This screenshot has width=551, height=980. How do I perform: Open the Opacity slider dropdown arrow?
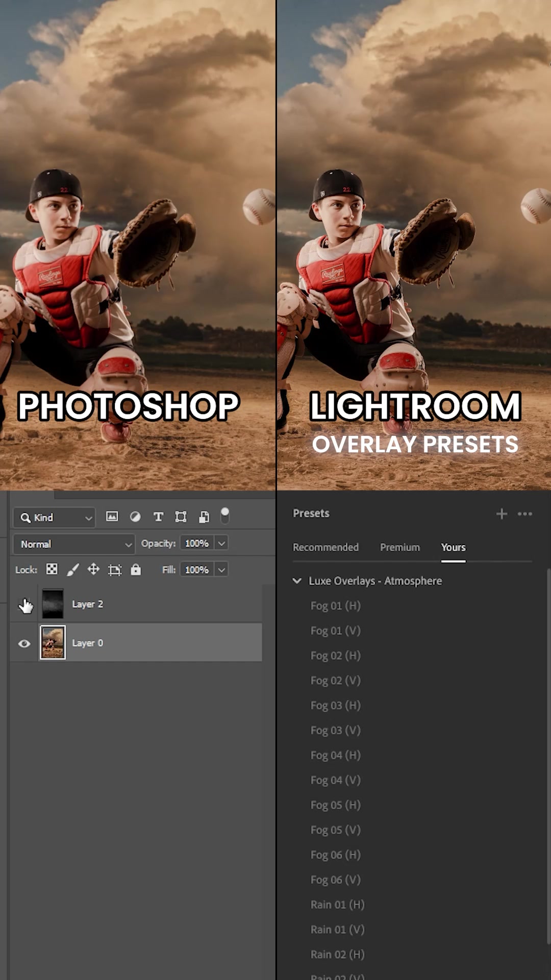(221, 543)
